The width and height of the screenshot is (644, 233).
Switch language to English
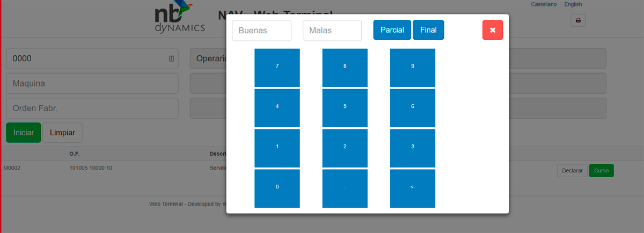click(x=573, y=4)
